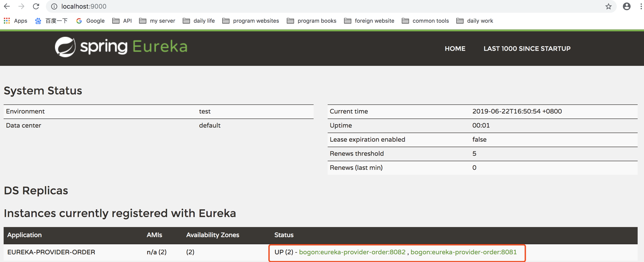The height and width of the screenshot is (262, 644).
Task: Open the my server bookmark folder
Action: 157,21
